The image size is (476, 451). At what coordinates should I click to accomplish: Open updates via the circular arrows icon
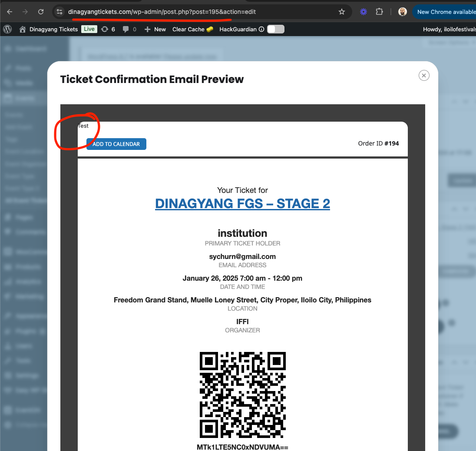point(104,29)
